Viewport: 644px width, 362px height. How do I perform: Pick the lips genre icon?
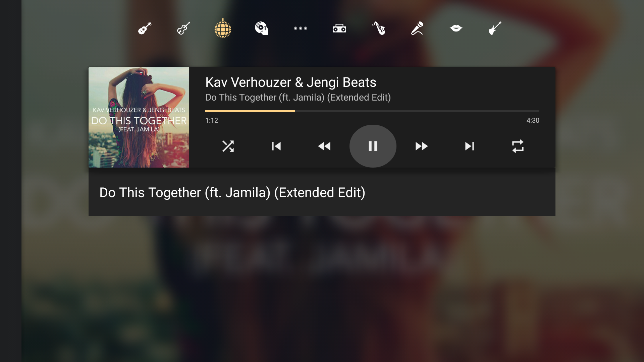coord(456,28)
